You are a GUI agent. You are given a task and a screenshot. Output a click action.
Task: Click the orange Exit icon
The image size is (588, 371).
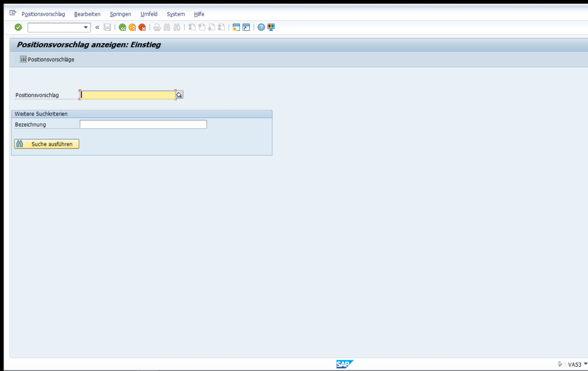pos(132,27)
